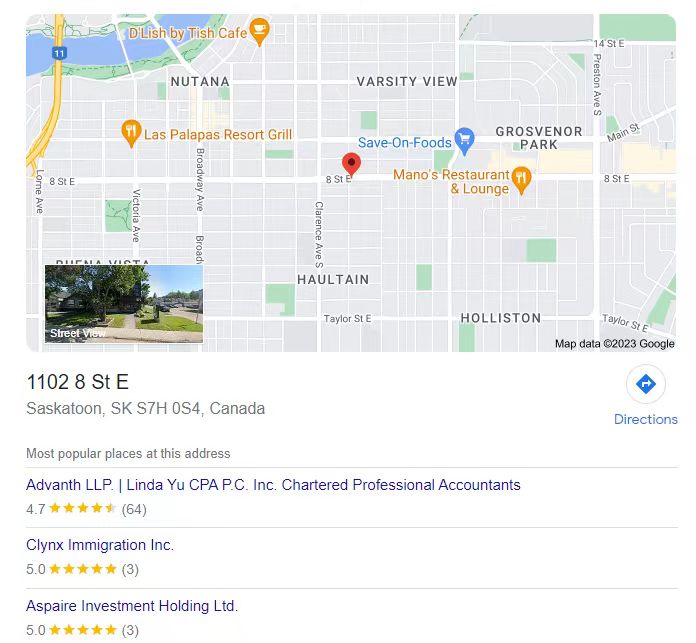696x643 pixels.
Task: Open the Directions text link
Action: point(645,419)
